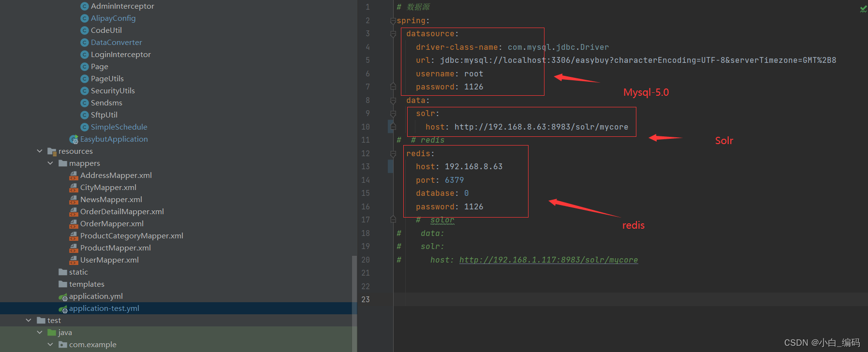
Task: Click line number 23 in gutter
Action: point(366,300)
